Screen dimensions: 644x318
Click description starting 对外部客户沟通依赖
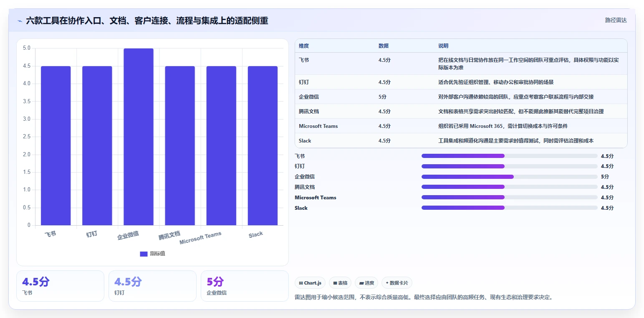pos(516,97)
